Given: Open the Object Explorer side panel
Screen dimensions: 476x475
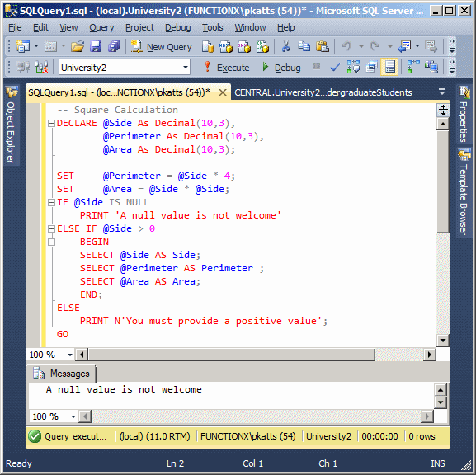Looking at the screenshot, I should pyautogui.click(x=12, y=125).
